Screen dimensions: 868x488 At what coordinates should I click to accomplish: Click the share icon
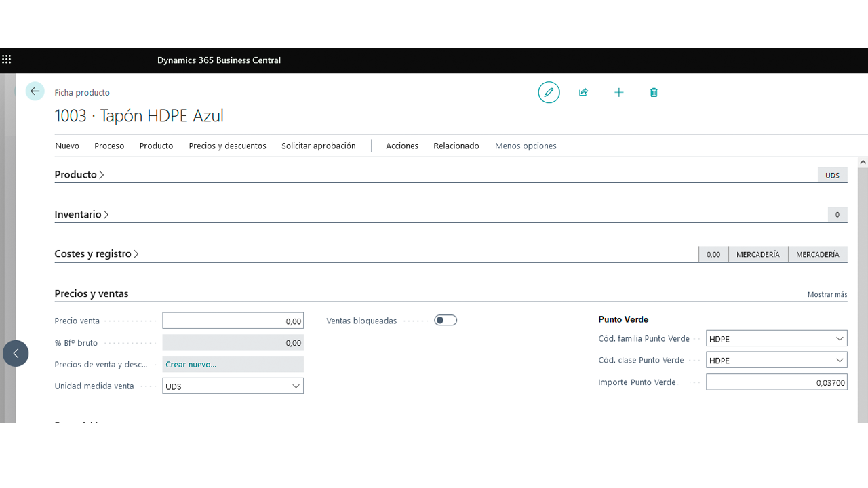583,92
